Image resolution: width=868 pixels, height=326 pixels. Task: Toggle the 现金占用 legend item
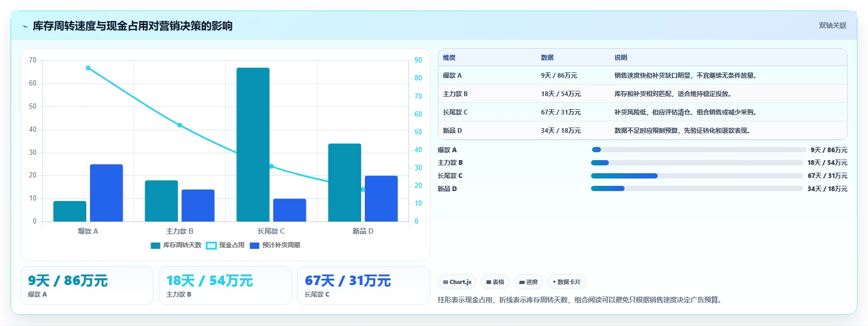coord(226,245)
